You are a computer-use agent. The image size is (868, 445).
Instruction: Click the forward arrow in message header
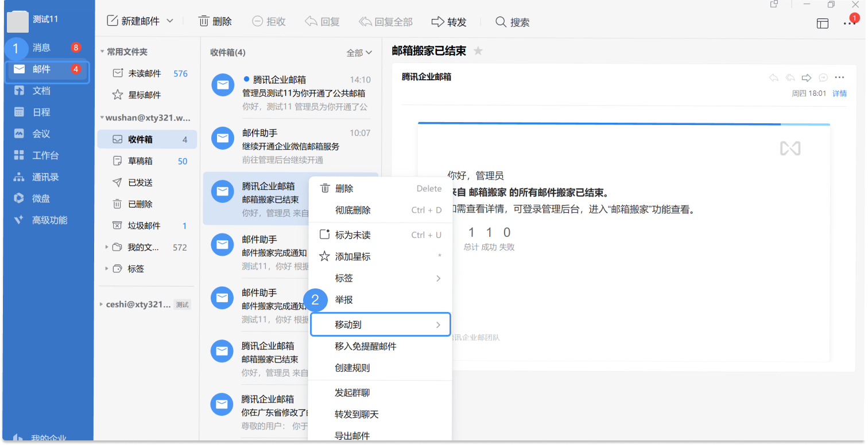[807, 77]
